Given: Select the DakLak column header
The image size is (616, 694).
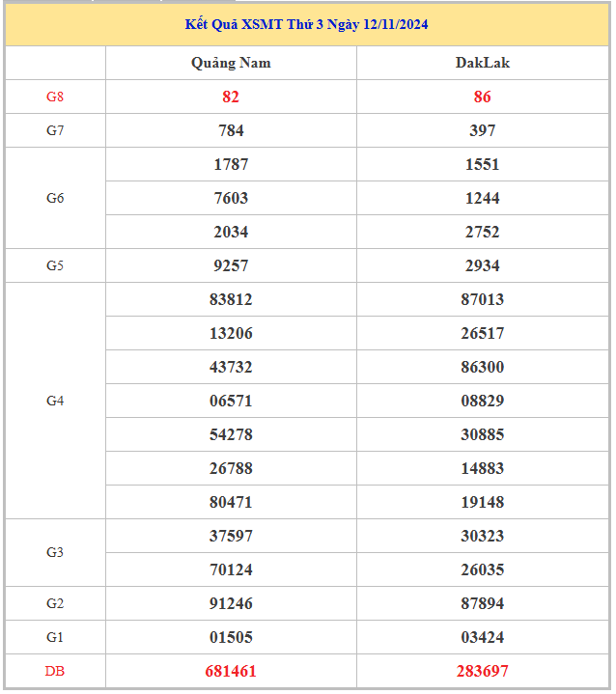Looking at the screenshot, I should [482, 63].
